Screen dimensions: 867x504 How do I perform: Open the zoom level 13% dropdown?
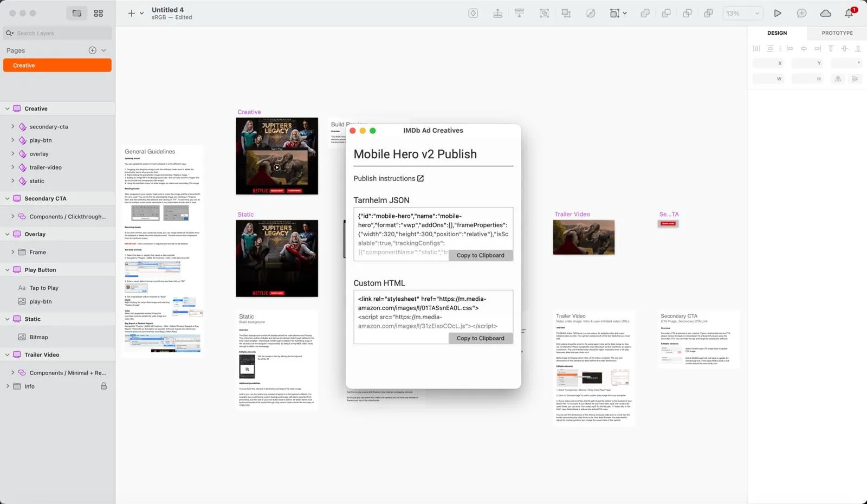click(742, 13)
